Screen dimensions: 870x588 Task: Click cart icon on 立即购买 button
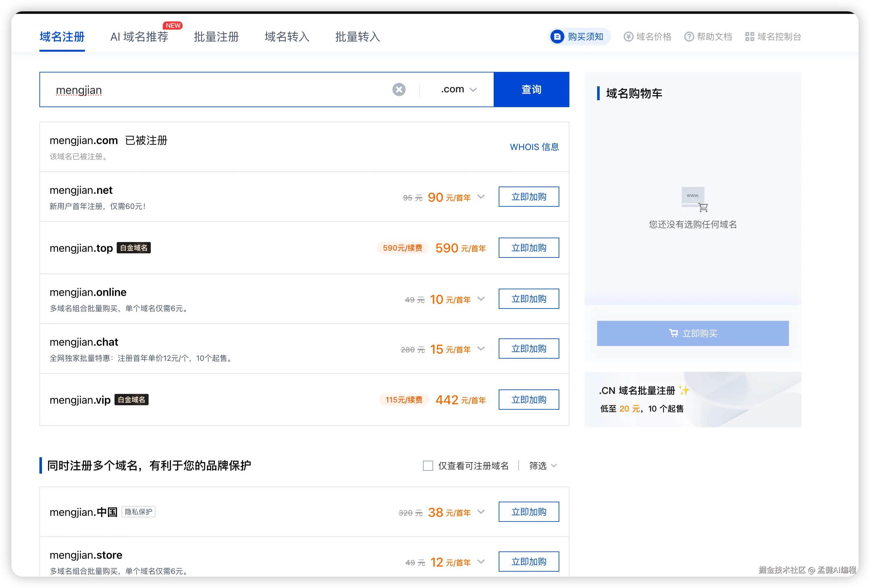pyautogui.click(x=673, y=333)
